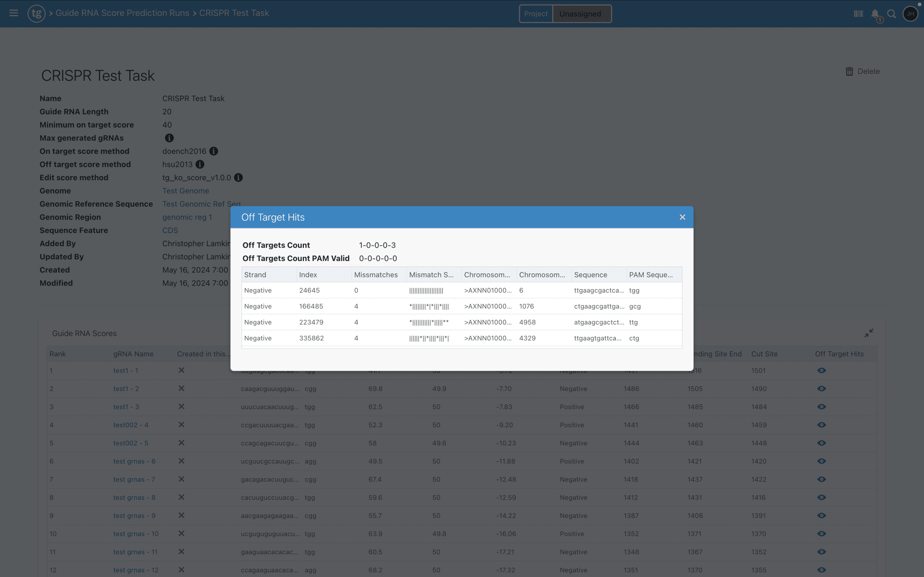Image resolution: width=924 pixels, height=577 pixels.
Task: Click the barcode icon in the top bar
Action: (858, 13)
